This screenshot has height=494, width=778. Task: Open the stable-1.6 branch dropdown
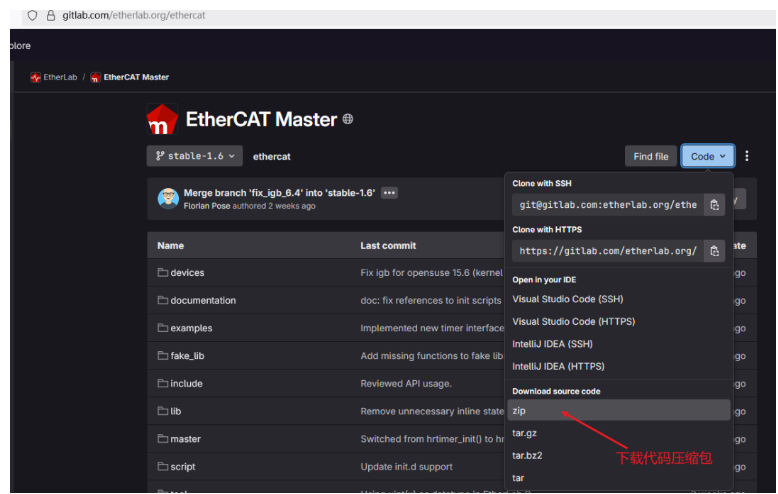click(194, 156)
